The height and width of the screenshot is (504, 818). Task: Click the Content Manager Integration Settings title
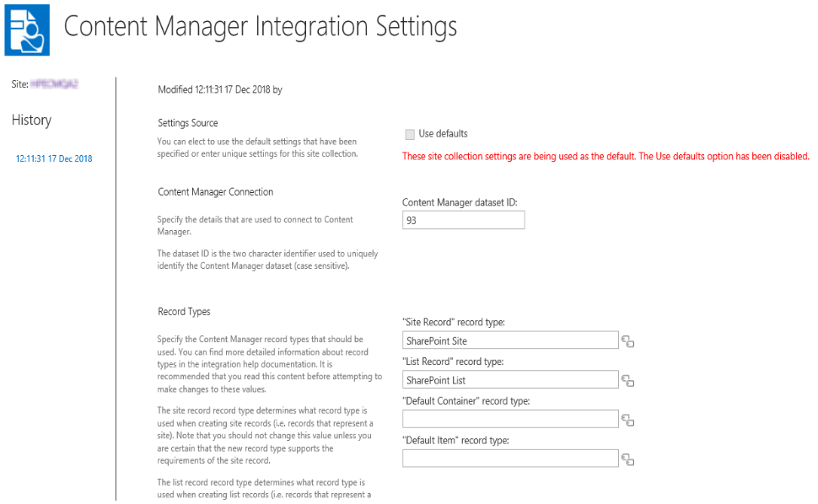click(260, 26)
